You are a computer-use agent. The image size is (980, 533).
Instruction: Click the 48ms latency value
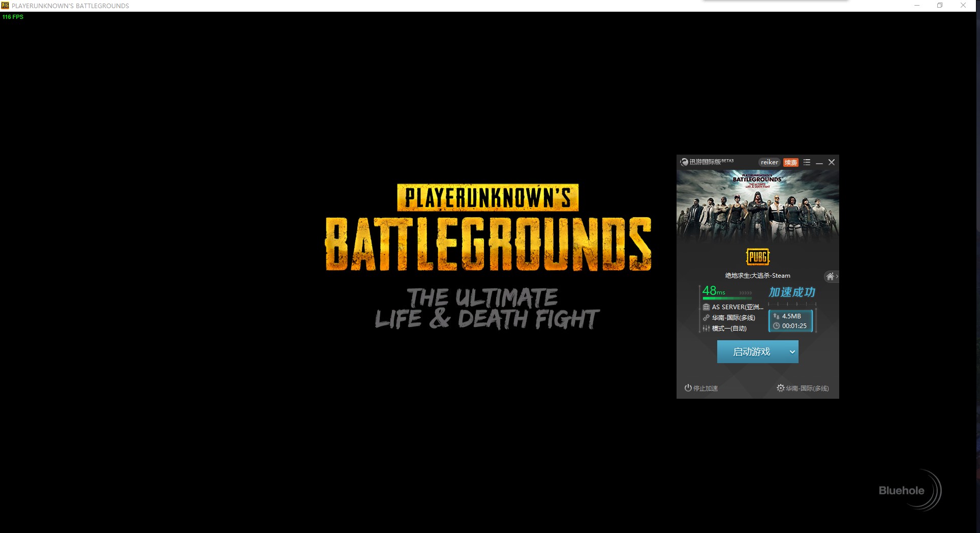tap(714, 291)
